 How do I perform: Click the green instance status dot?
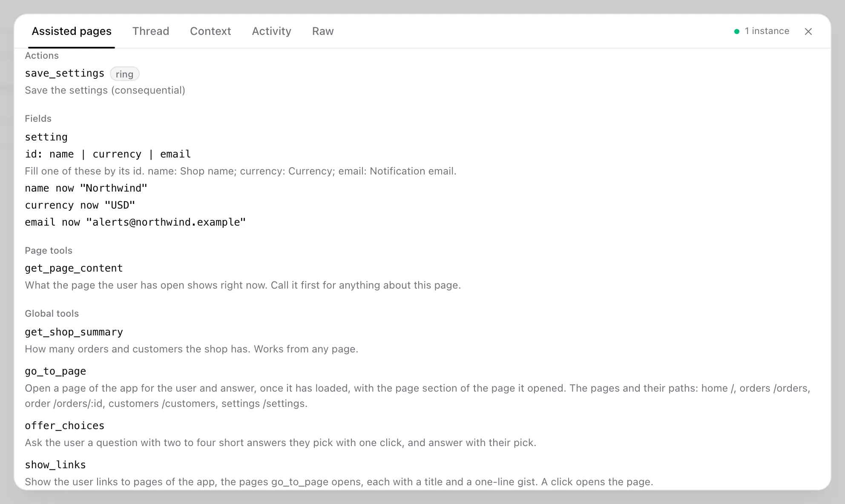point(737,31)
